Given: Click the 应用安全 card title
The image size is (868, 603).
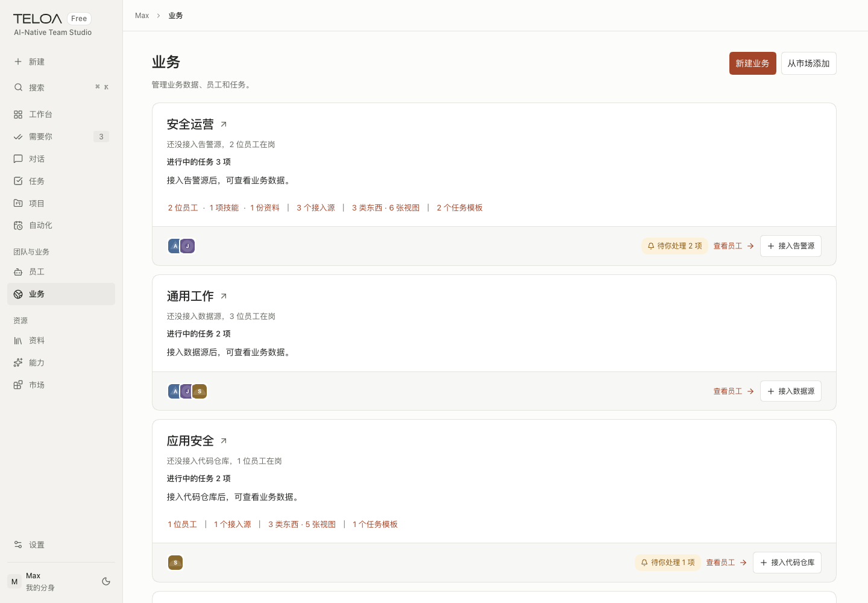Looking at the screenshot, I should coord(190,441).
